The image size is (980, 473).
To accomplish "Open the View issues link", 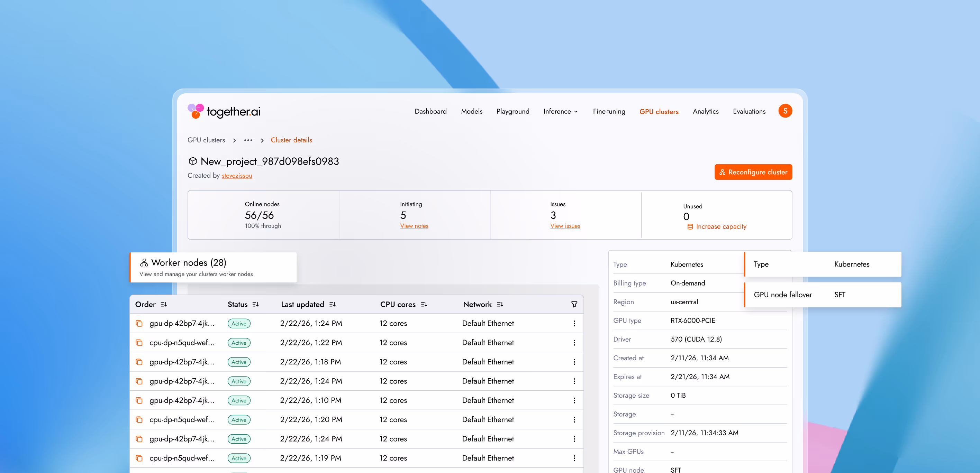I will 565,226.
